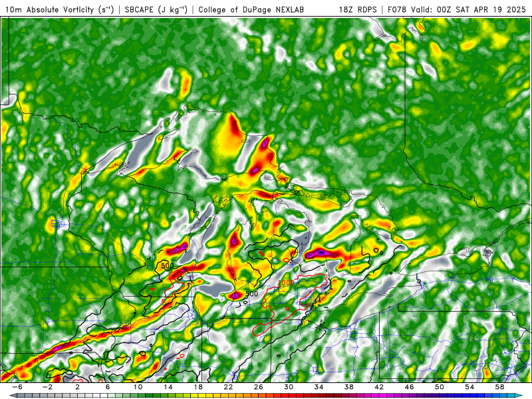The height and width of the screenshot is (399, 532).
Task: Click the "College of DuPage NEXLAB" text
Action: (x=251, y=9)
